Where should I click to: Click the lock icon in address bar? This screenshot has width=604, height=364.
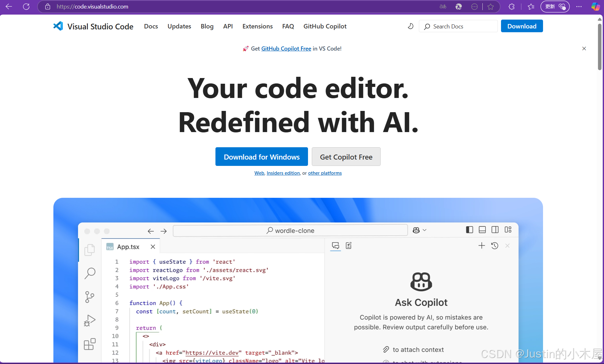[x=48, y=6]
